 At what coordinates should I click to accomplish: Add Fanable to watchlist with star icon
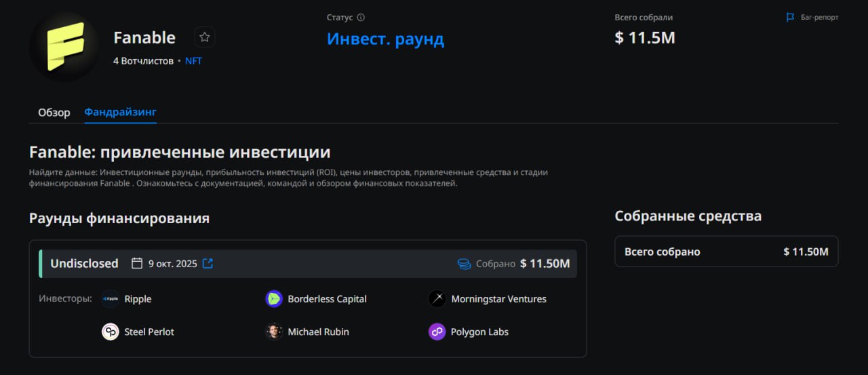click(x=205, y=37)
